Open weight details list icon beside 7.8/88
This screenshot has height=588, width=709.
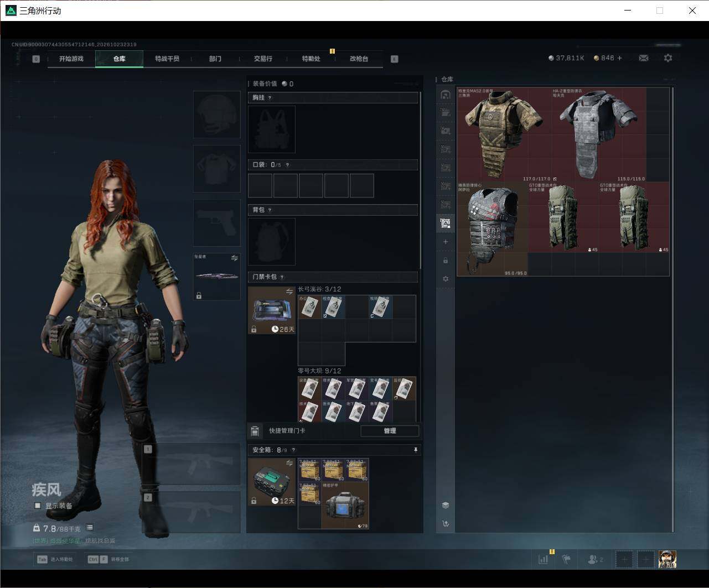click(90, 528)
